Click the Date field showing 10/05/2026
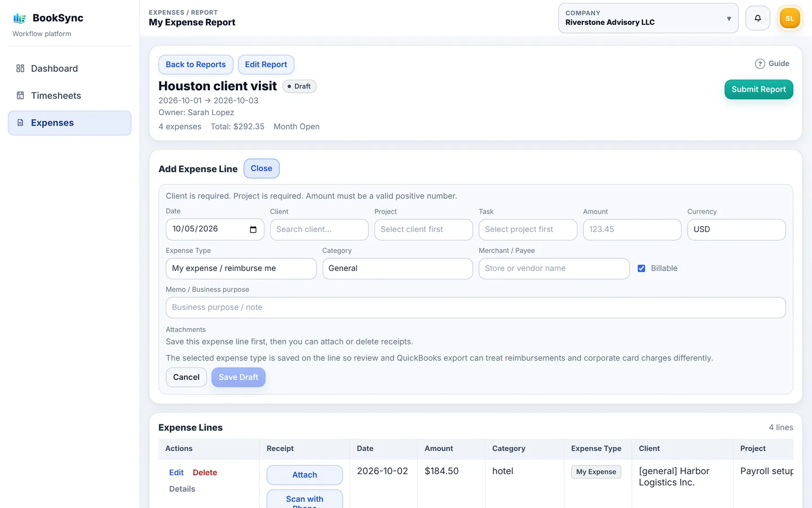 click(214, 229)
